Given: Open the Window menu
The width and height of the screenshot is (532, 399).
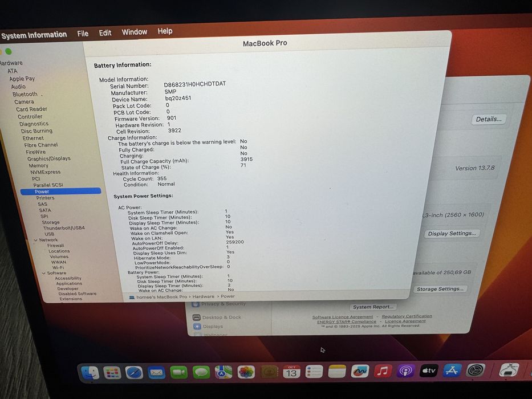Looking at the screenshot, I should pos(135,32).
